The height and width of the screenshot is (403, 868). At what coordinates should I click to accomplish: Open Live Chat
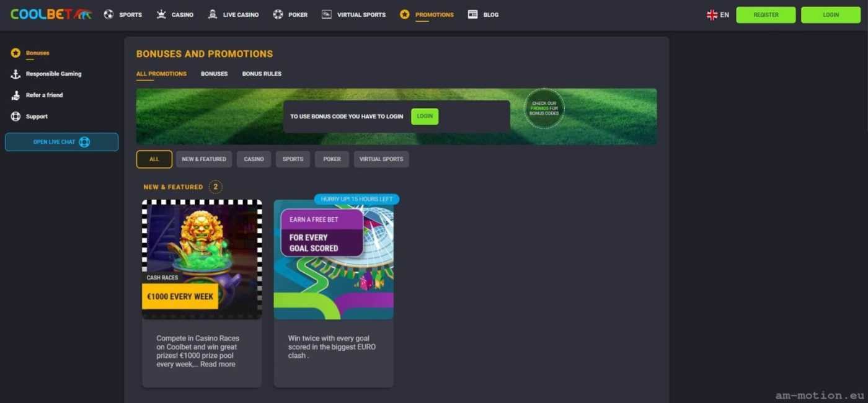(61, 142)
